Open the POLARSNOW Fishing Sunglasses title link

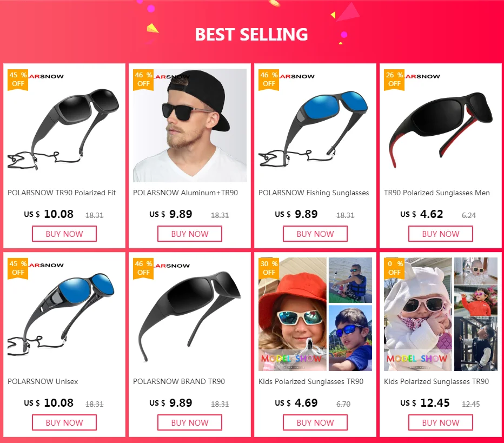(x=314, y=193)
